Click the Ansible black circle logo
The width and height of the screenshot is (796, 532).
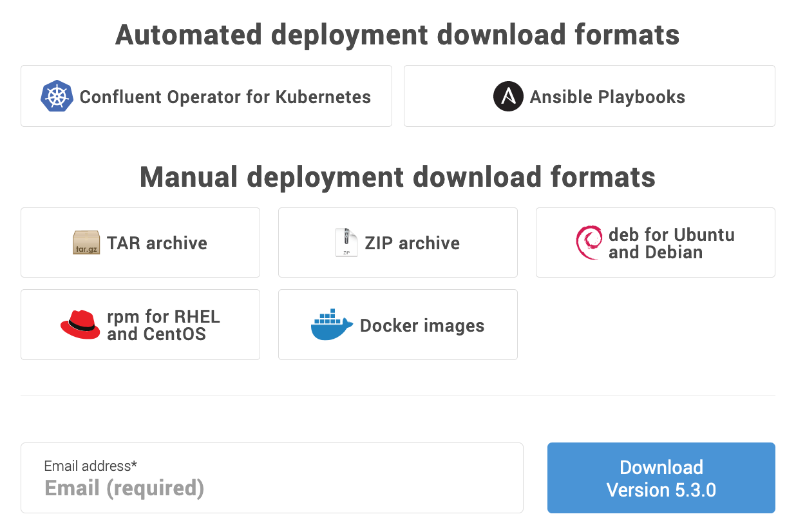(x=508, y=97)
